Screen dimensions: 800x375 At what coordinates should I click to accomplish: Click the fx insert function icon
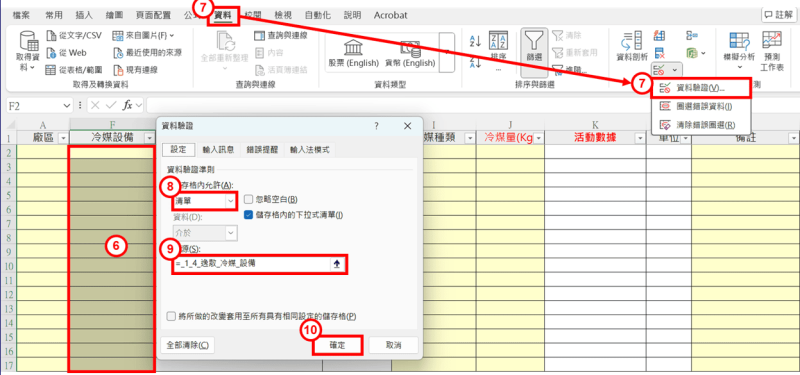pos(129,105)
